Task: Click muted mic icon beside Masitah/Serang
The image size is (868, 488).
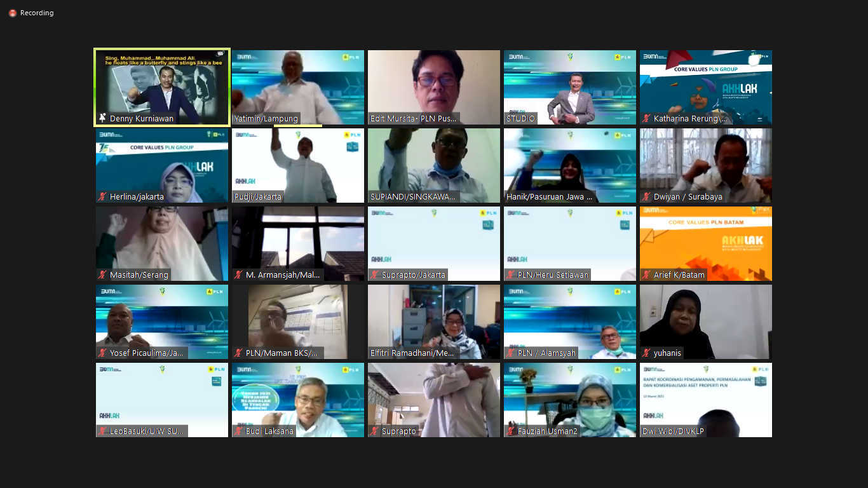Action: (x=102, y=275)
